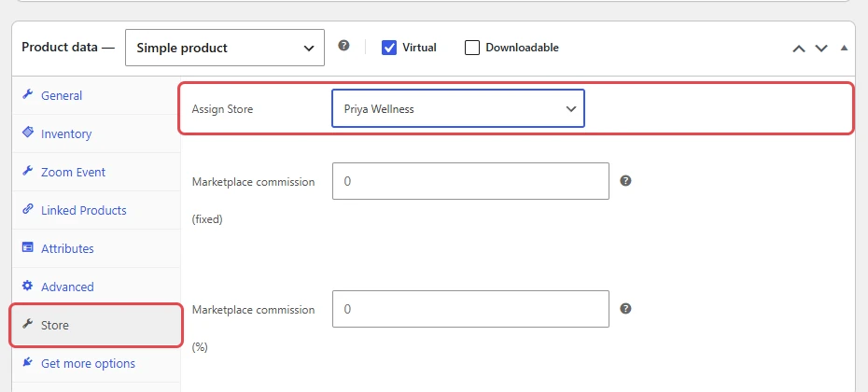Move Product data panel up

tap(798, 49)
